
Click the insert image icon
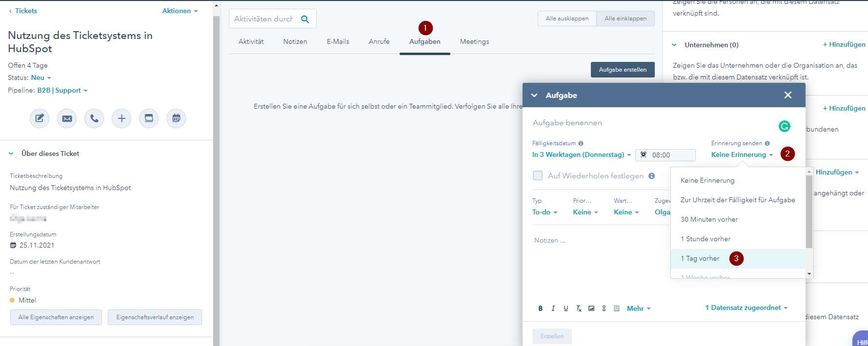tap(591, 308)
